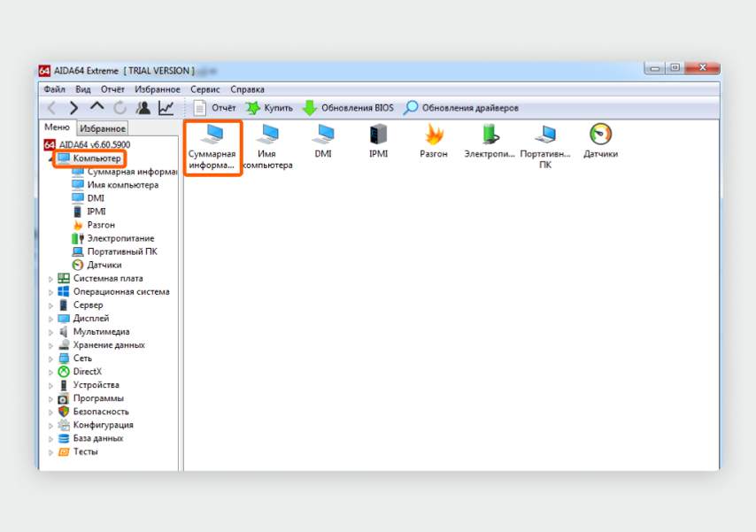Open Датчики gauge icon in right pane
This screenshot has height=532, width=756.
click(601, 142)
